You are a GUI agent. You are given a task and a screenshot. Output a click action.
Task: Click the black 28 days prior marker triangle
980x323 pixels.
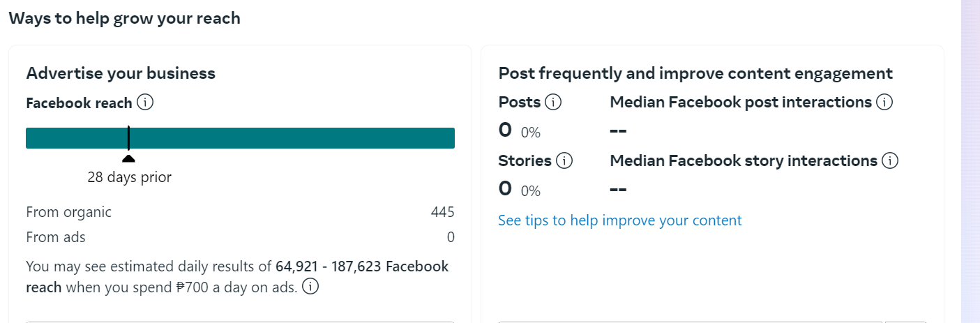pyautogui.click(x=128, y=158)
